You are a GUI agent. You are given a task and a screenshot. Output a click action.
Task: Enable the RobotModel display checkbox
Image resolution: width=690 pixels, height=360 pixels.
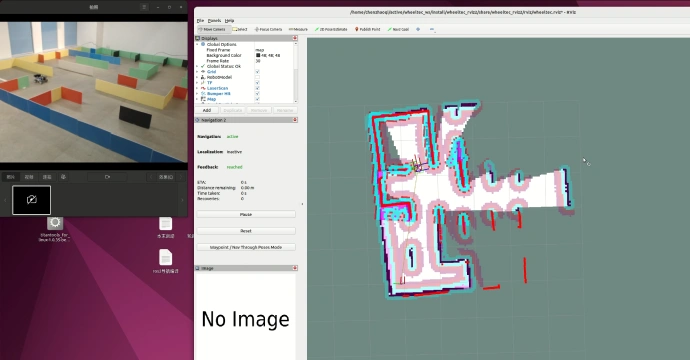[257, 77]
